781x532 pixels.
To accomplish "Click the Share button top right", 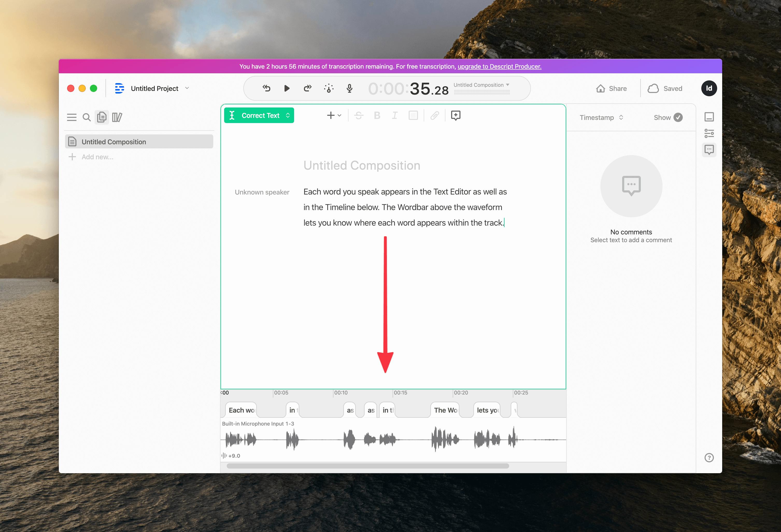I will 611,89.
